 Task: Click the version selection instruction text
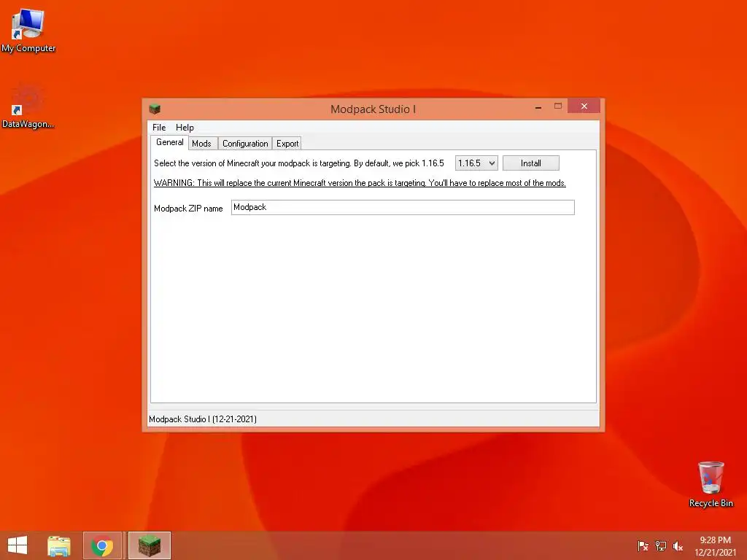point(298,163)
